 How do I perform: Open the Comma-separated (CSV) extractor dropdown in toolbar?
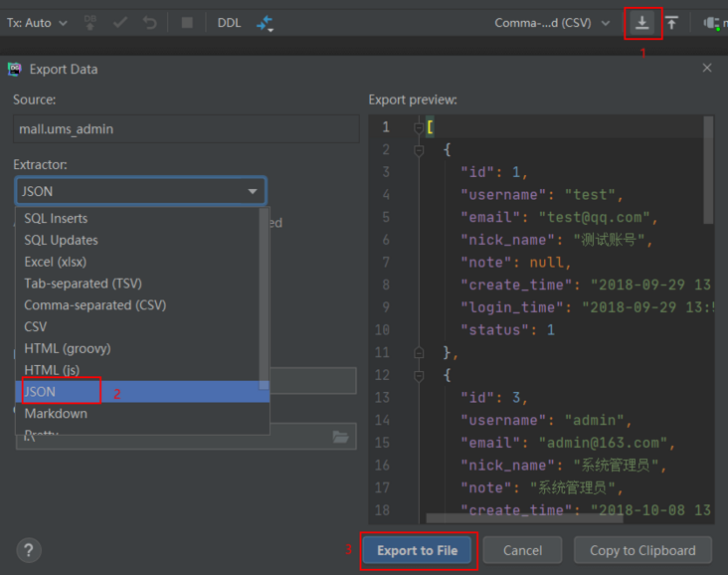click(552, 23)
